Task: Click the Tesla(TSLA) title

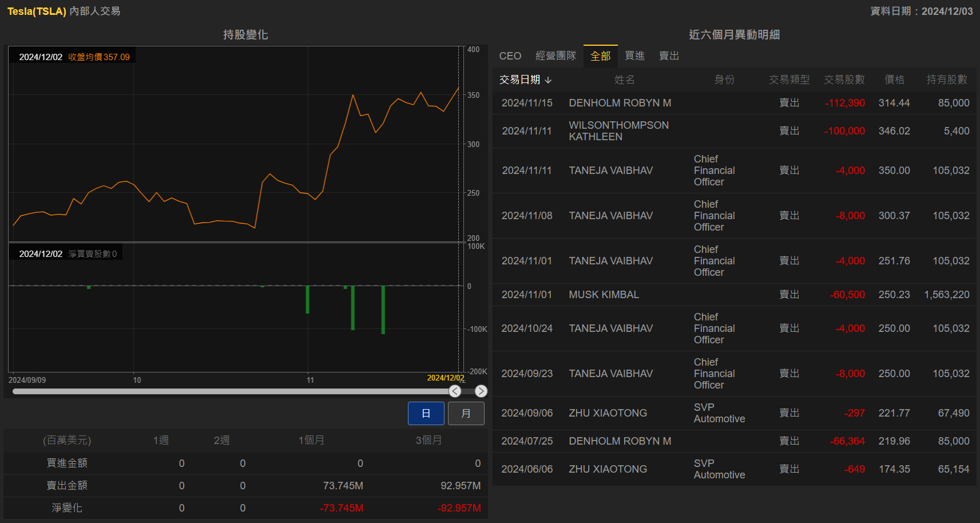Action: point(37,11)
